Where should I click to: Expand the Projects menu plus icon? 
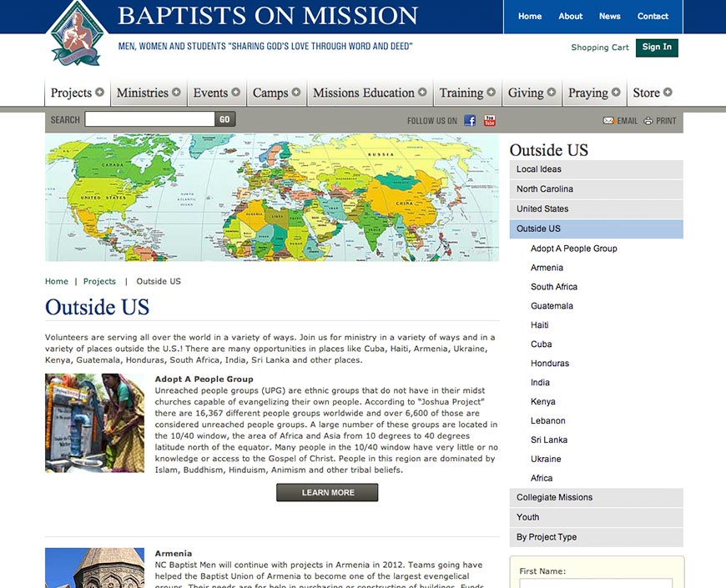coord(99,92)
